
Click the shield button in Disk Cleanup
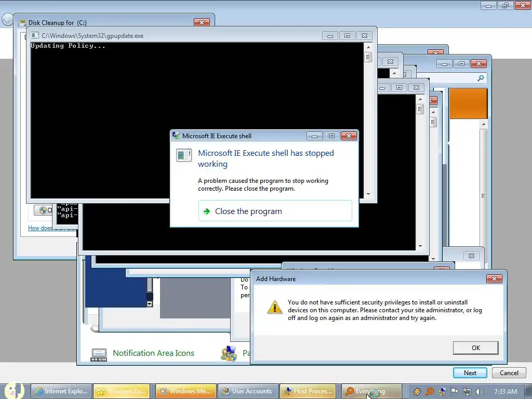pyautogui.click(x=43, y=210)
